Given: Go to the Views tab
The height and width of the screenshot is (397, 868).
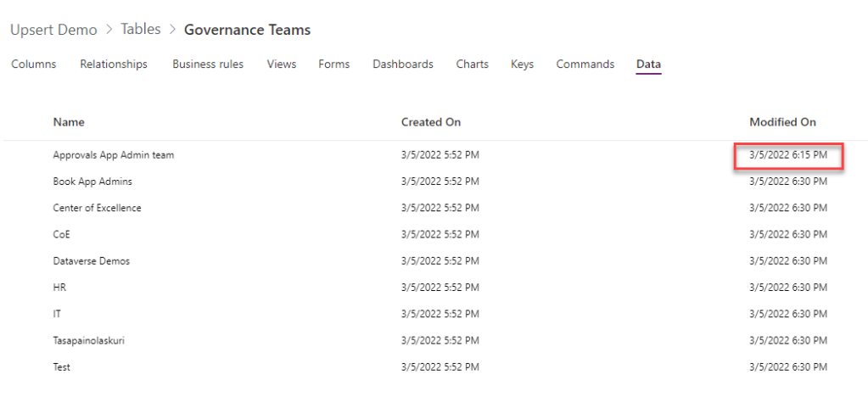Looking at the screenshot, I should click(x=281, y=64).
